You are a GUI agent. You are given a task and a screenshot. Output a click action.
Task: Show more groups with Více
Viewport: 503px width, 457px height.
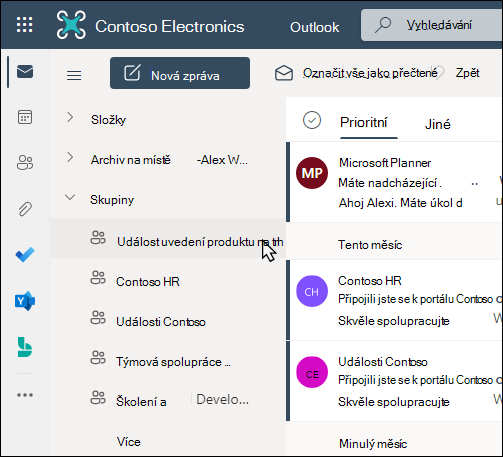129,442
